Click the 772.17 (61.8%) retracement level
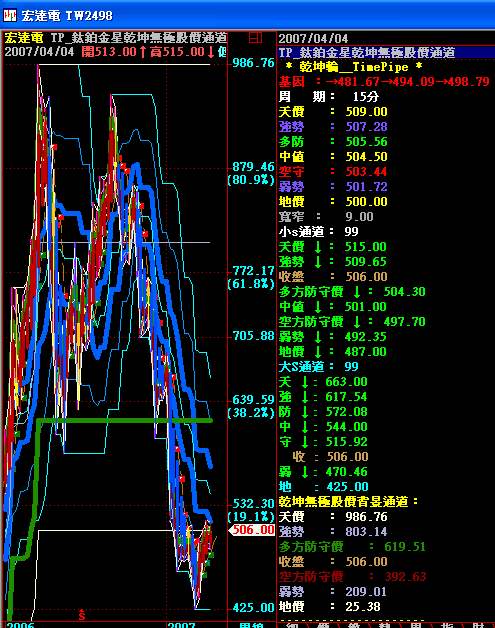The height and width of the screenshot is (628, 495). (x=252, y=277)
